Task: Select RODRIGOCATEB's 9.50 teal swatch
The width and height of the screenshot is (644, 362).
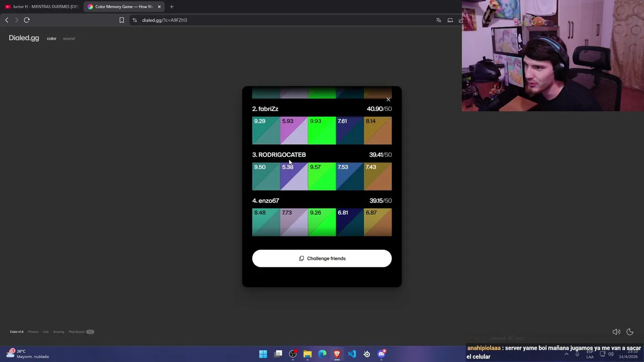Action: 266,176
